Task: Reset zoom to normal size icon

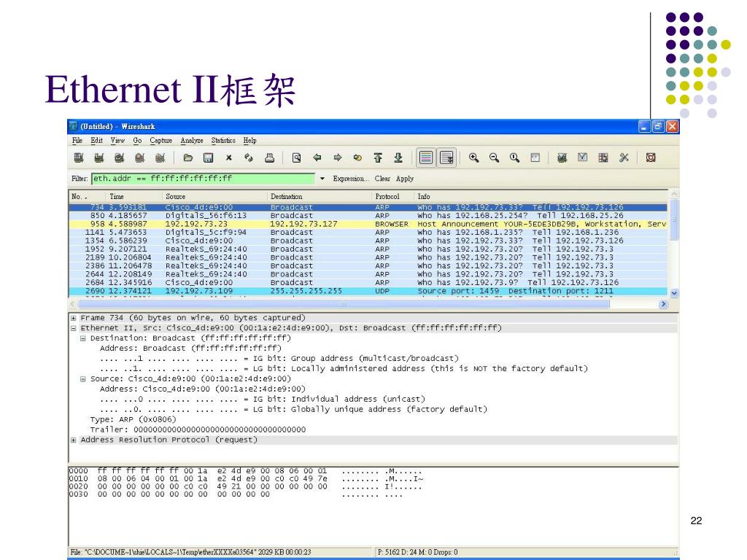Action: coord(514,157)
